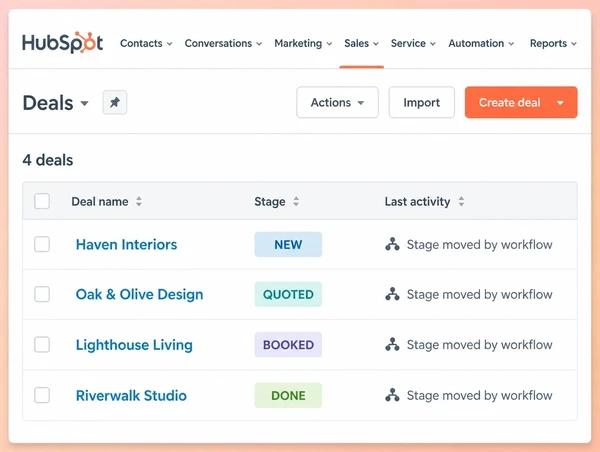Open the Marketing menu
This screenshot has width=600, height=452.
(303, 43)
